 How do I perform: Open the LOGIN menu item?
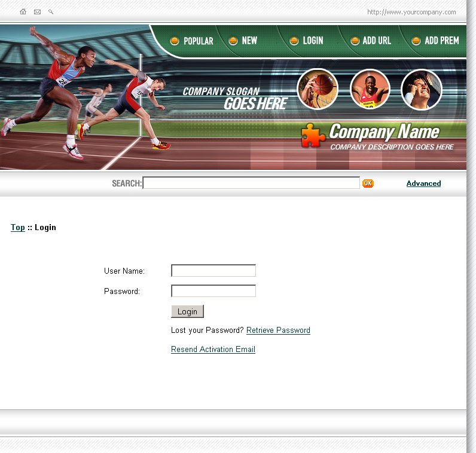[x=306, y=41]
